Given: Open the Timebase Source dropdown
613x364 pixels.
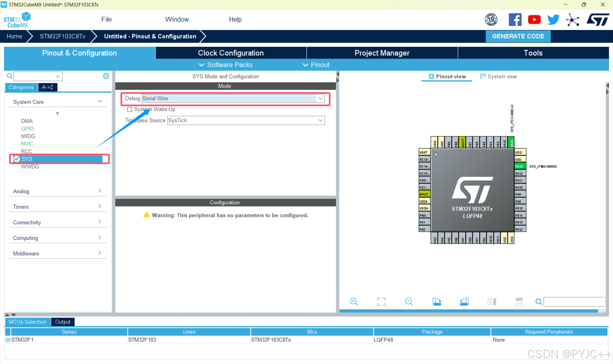Looking at the screenshot, I should pyautogui.click(x=320, y=120).
